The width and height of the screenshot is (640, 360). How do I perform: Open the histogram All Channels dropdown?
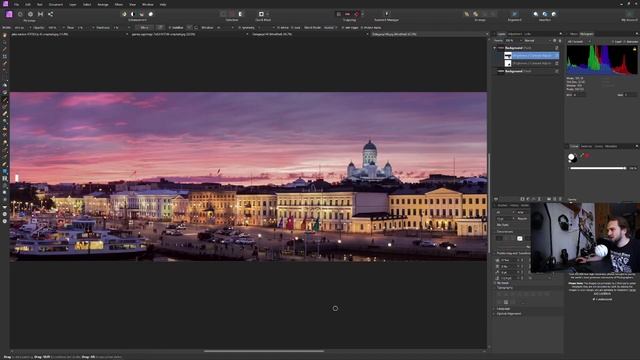pyautogui.click(x=580, y=42)
